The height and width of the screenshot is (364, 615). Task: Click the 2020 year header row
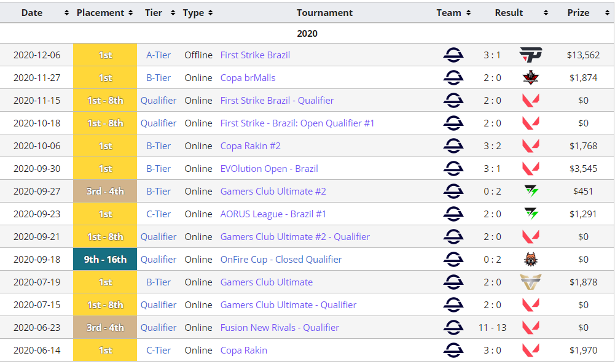click(307, 33)
